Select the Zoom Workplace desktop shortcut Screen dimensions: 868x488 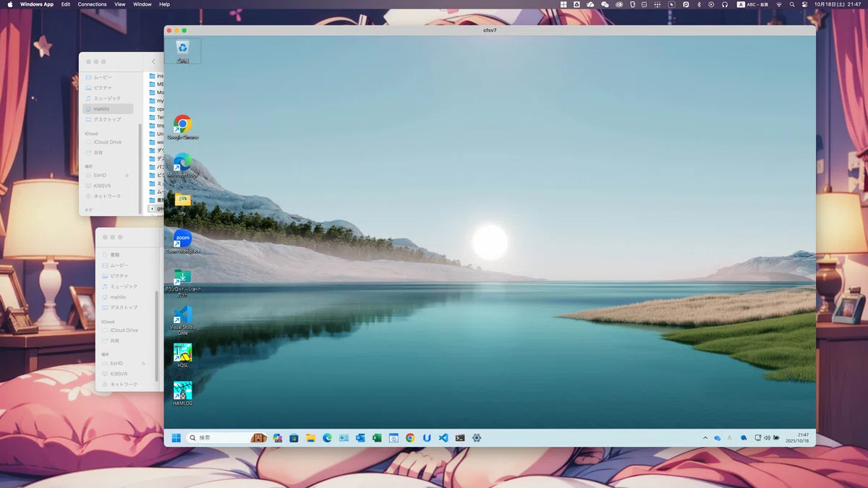click(182, 241)
